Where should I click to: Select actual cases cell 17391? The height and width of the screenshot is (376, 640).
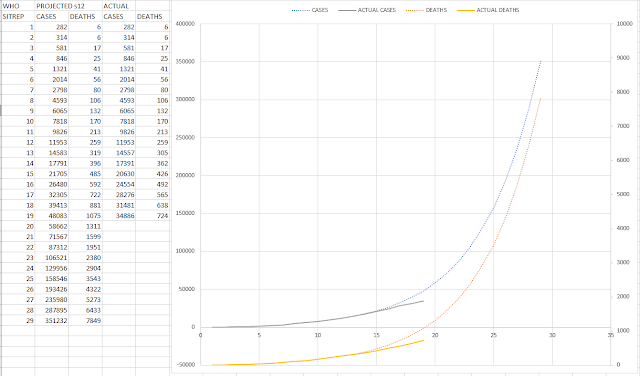119,164
